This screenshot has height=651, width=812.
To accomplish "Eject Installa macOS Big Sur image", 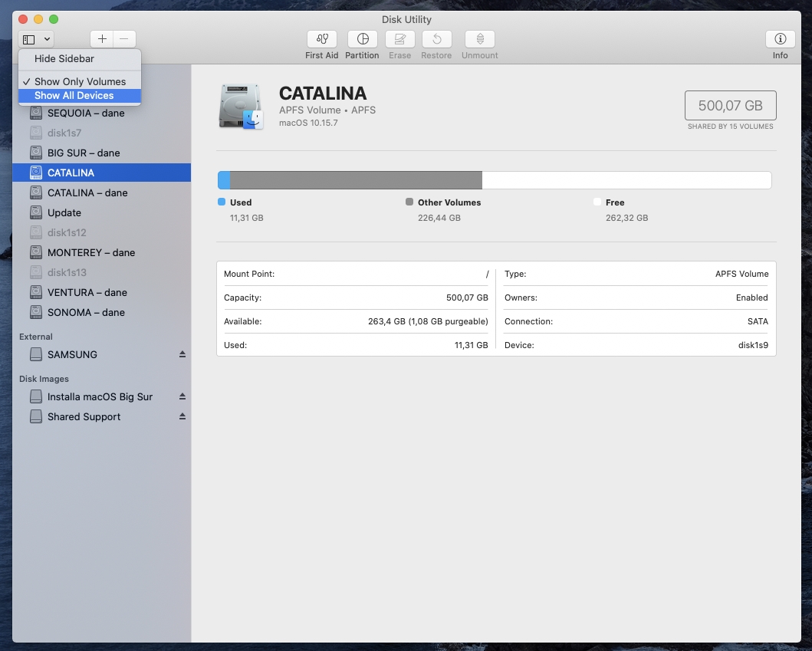I will pos(182,396).
